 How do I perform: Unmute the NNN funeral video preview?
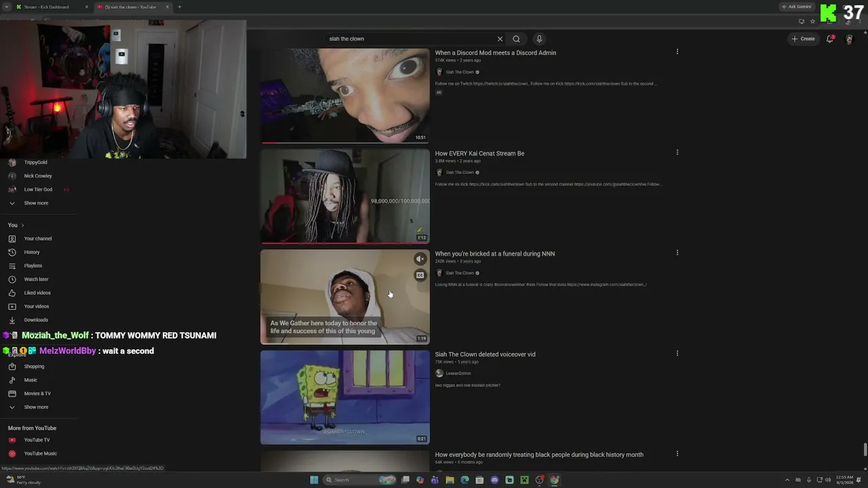click(x=420, y=259)
